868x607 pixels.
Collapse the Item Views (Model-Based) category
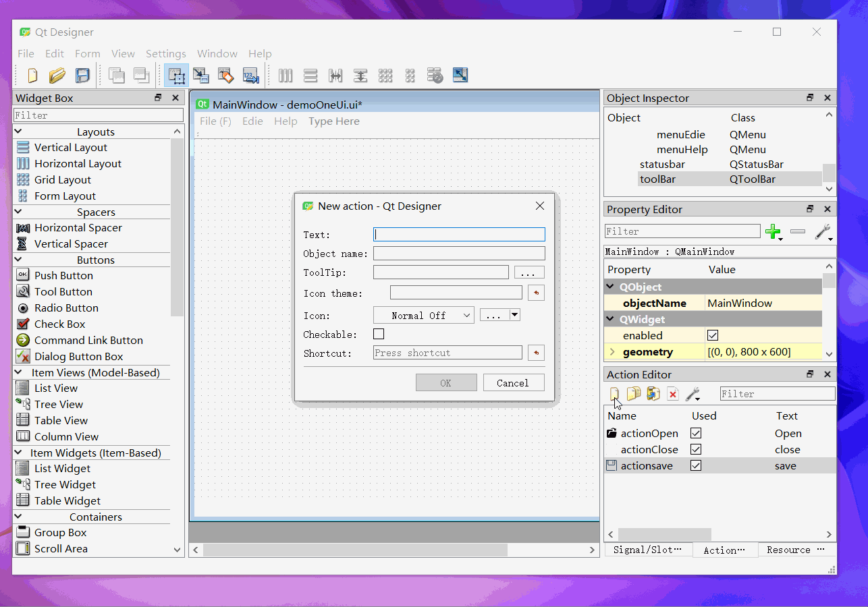tap(18, 372)
